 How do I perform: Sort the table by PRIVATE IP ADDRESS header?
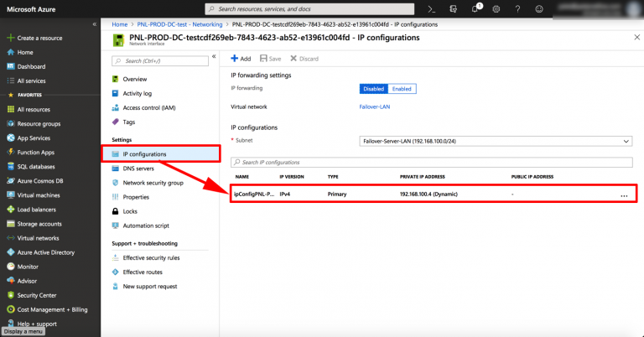click(423, 177)
